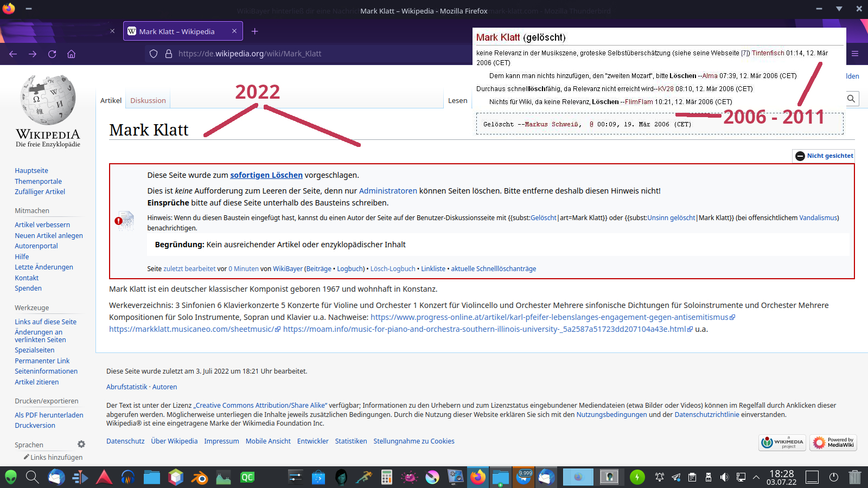The height and width of the screenshot is (488, 868).
Task: Open Letzte Änderungen in sidebar
Action: [x=44, y=267]
